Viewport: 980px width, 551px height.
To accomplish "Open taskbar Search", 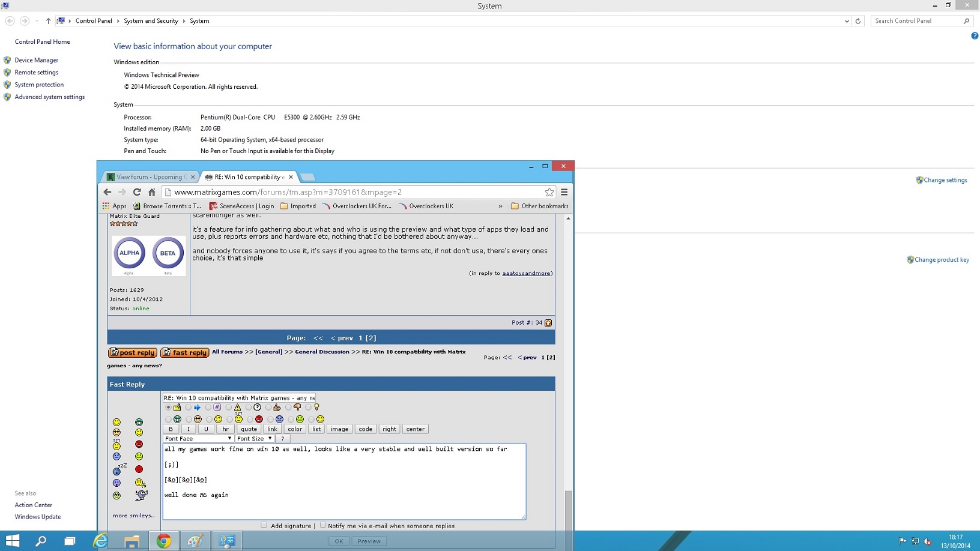I will [41, 541].
